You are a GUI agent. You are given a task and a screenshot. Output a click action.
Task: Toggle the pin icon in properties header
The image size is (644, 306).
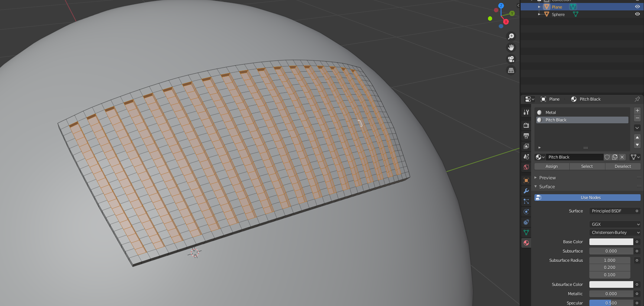pyautogui.click(x=637, y=99)
